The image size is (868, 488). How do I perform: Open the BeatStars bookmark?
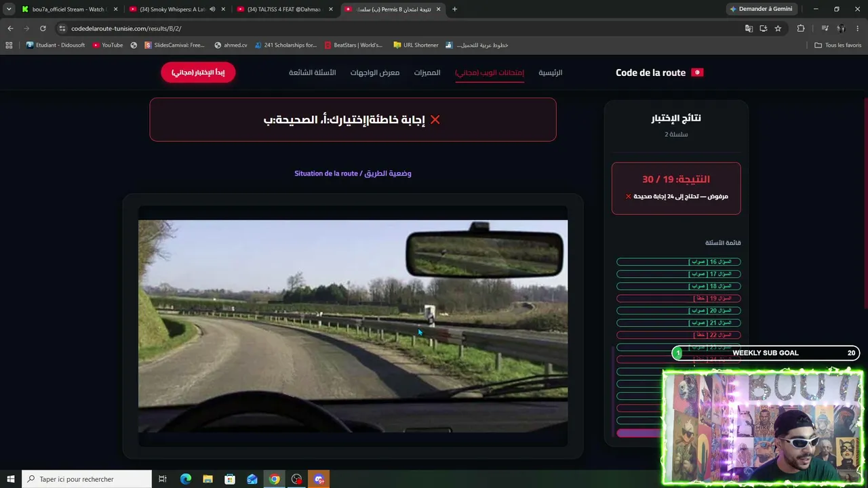[x=353, y=45]
